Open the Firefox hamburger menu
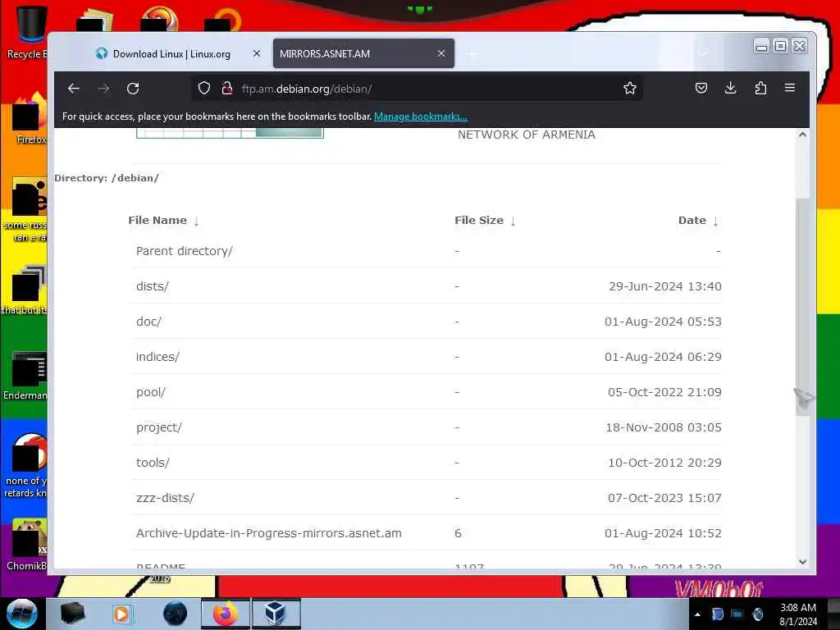840x630 pixels. (790, 88)
